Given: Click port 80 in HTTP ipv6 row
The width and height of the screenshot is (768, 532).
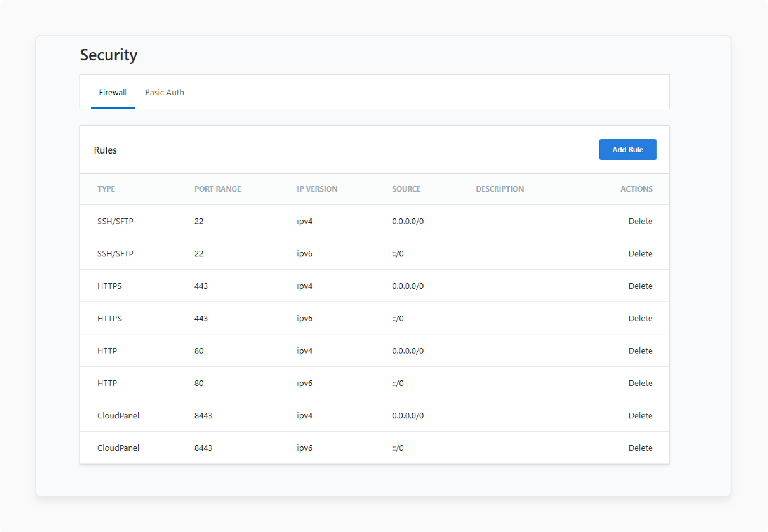Looking at the screenshot, I should tap(199, 383).
